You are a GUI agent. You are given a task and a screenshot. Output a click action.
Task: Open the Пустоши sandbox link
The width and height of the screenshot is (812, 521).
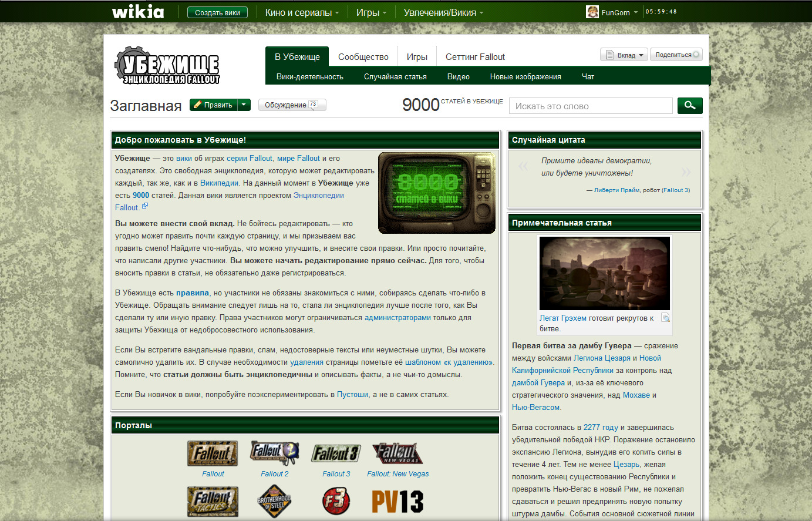click(x=353, y=394)
